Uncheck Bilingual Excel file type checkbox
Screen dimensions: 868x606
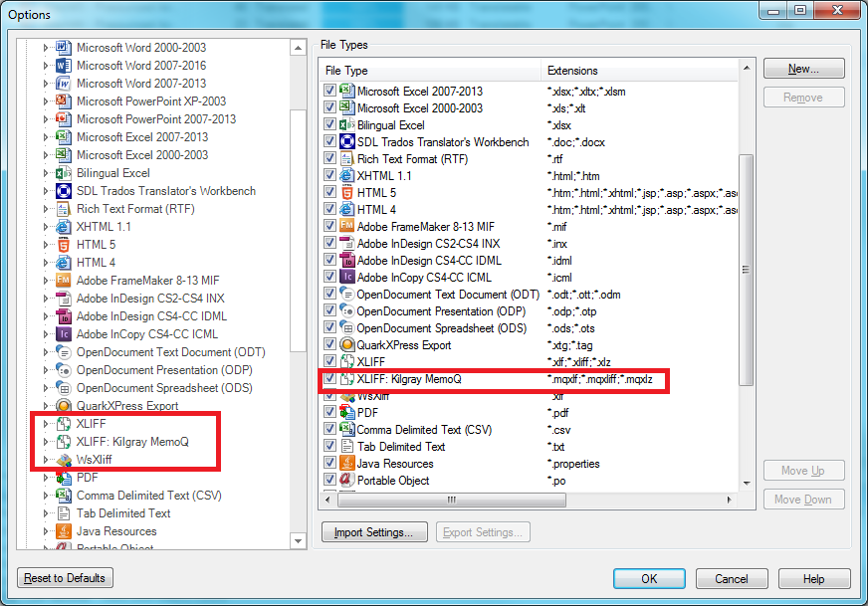(329, 124)
